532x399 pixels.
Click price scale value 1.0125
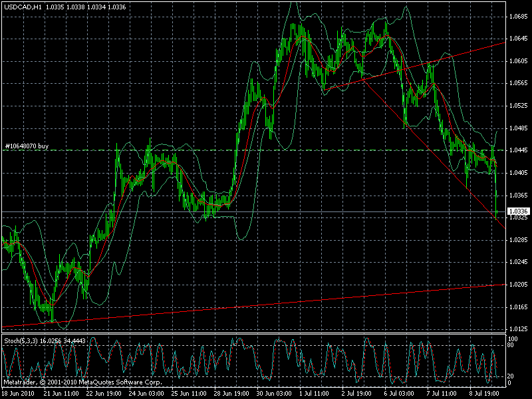click(519, 329)
